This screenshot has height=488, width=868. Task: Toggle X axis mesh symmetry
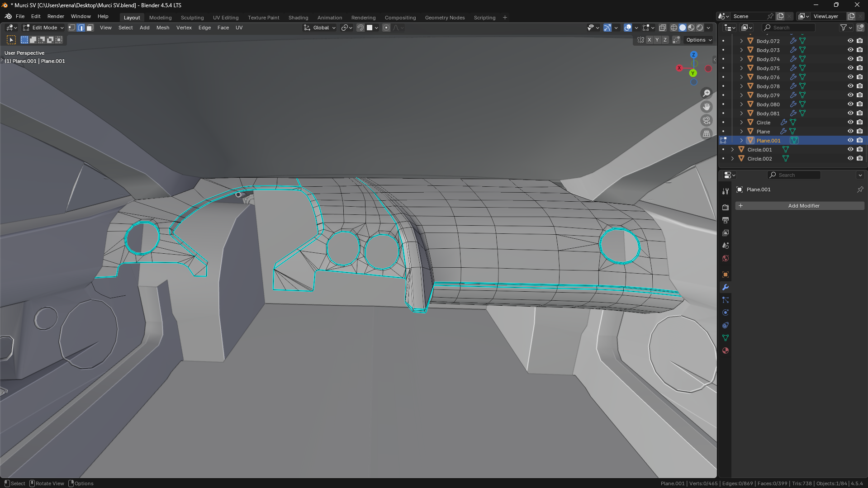point(649,40)
